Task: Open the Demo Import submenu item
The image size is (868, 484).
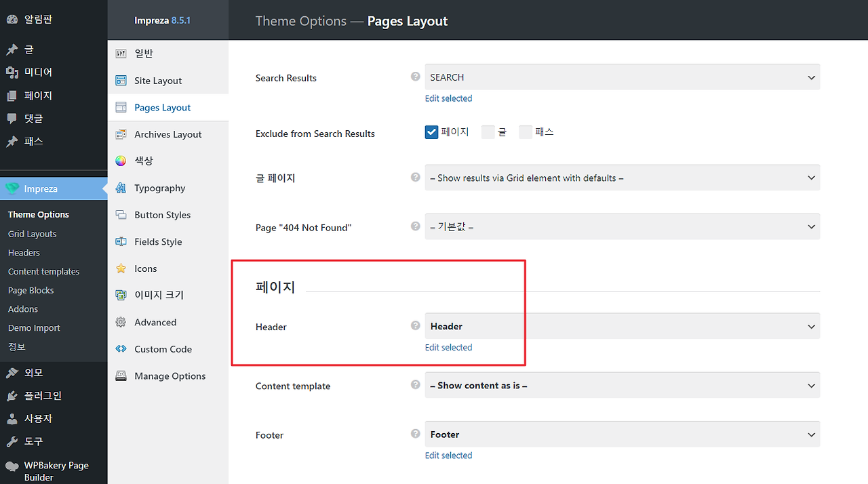Action: click(x=34, y=327)
